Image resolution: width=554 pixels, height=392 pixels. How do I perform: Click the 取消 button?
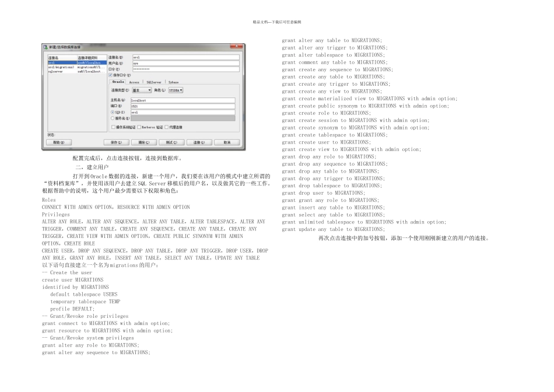click(x=227, y=142)
